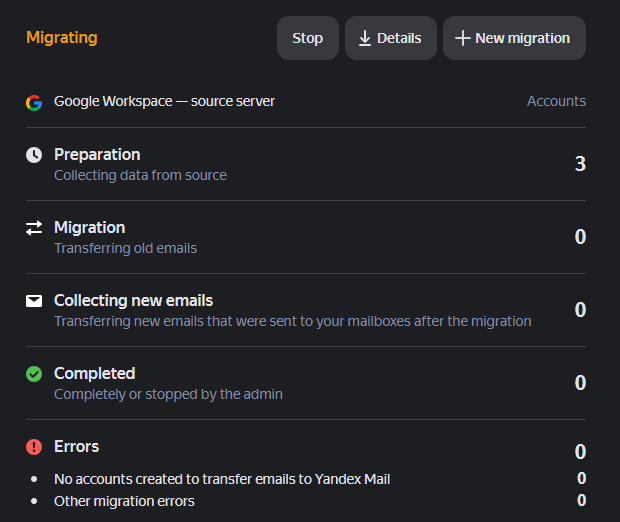This screenshot has width=620, height=522.
Task: Click the plus icon in New migration
Action: (463, 38)
